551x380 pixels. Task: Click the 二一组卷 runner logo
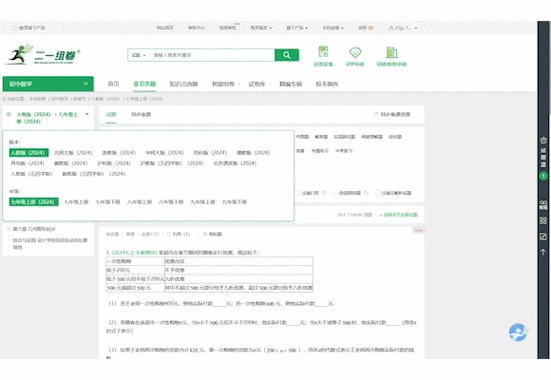[42, 55]
